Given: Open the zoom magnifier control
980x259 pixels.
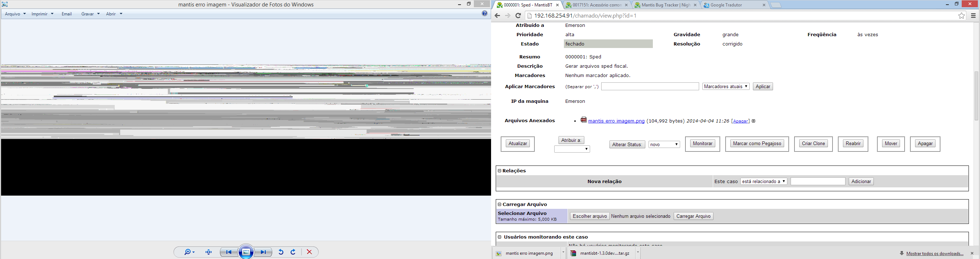Looking at the screenshot, I should click(x=189, y=252).
